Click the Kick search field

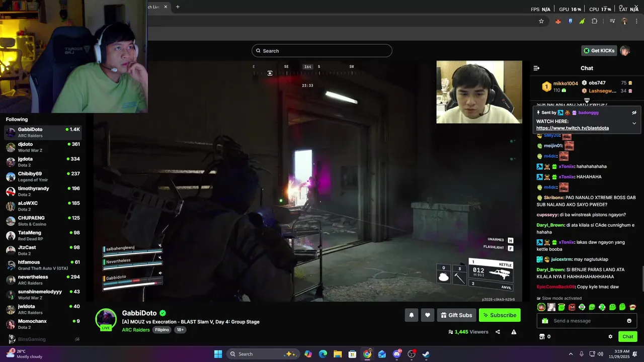point(322,51)
